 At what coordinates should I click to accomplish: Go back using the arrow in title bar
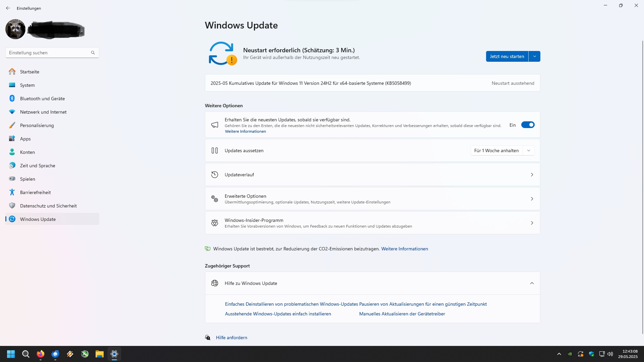8,8
